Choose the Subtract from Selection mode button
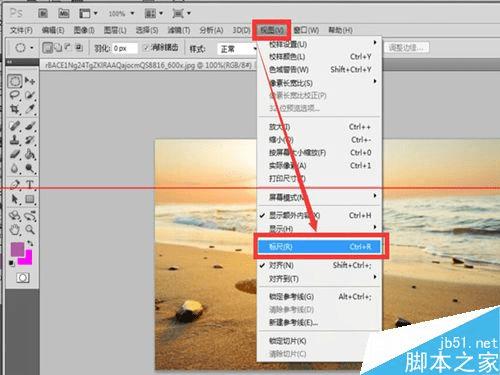Screen dimensions: 500x375 click(68, 48)
